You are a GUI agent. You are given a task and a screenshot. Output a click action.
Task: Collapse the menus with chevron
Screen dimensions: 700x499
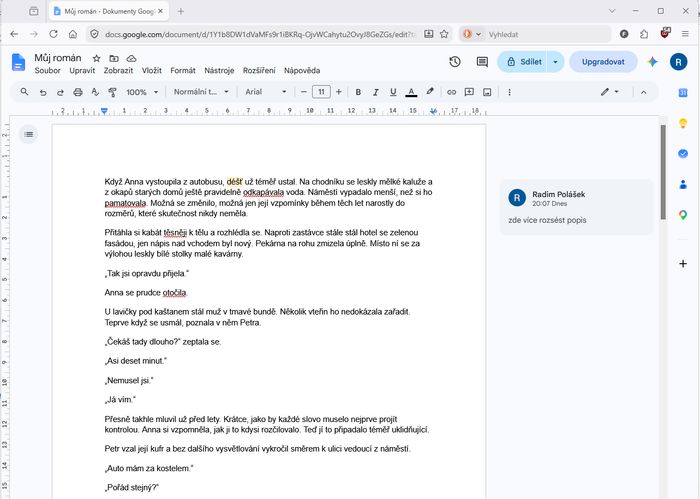click(x=643, y=92)
